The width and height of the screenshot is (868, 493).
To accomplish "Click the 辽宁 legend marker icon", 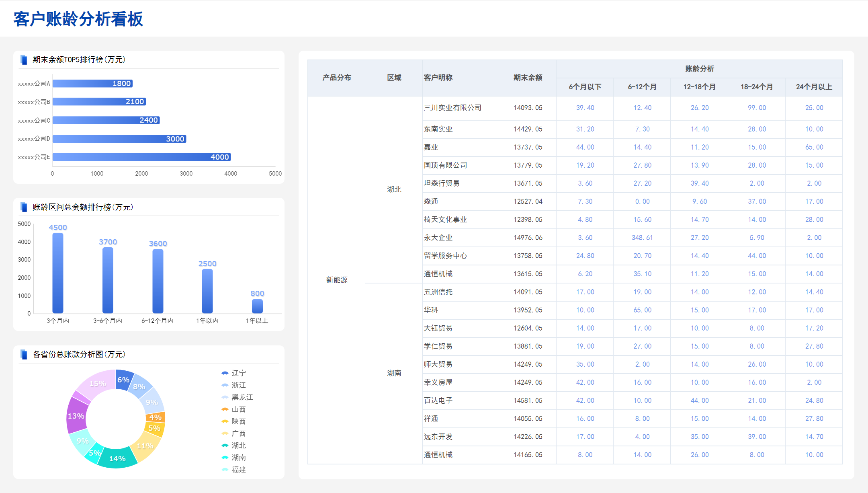I will coord(225,373).
